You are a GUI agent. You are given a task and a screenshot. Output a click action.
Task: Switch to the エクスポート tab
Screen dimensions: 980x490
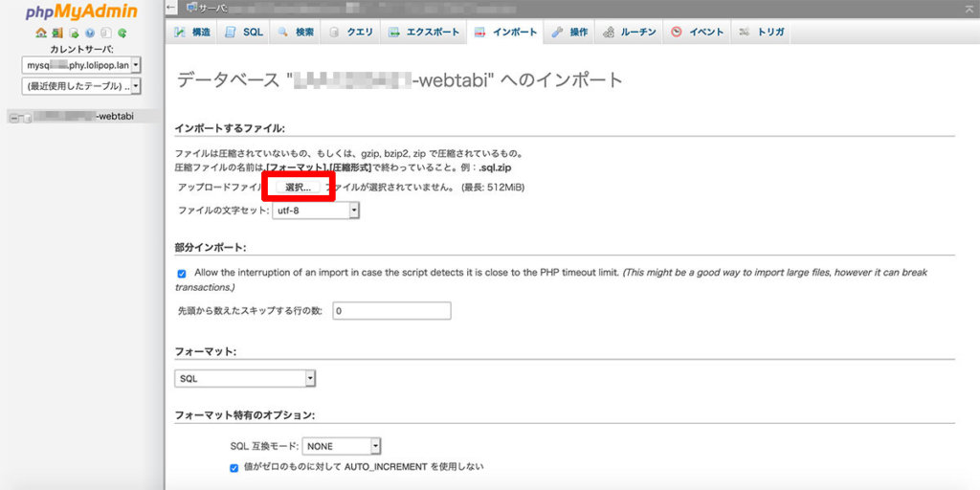424,33
